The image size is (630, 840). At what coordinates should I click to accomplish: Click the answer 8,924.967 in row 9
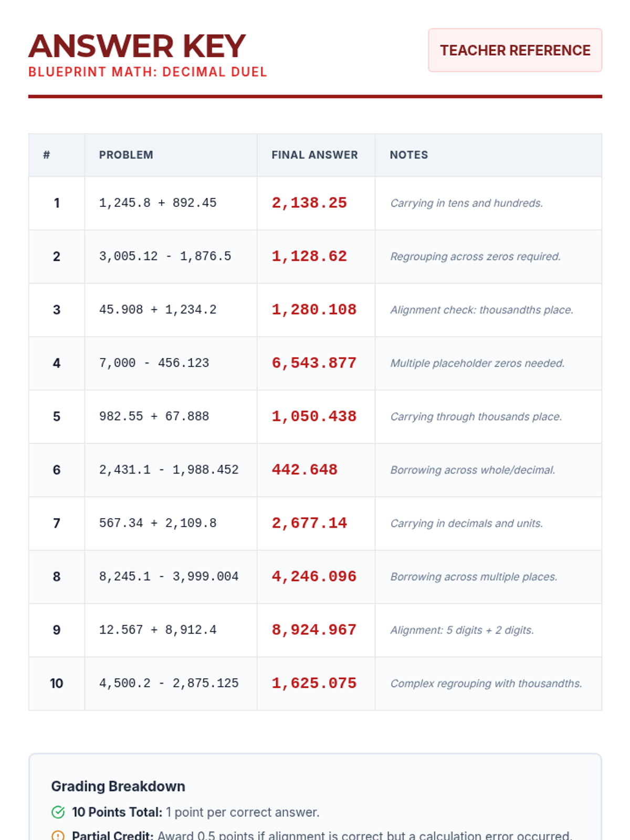[x=314, y=630]
